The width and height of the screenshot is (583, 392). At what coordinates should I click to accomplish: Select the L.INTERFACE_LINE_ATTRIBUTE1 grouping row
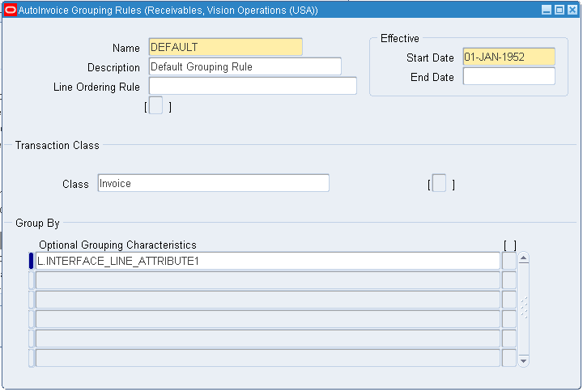click(267, 261)
